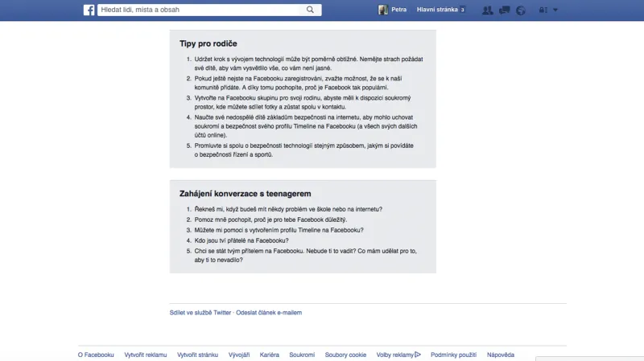
Task: Open friend requests icon
Action: pyautogui.click(x=488, y=10)
